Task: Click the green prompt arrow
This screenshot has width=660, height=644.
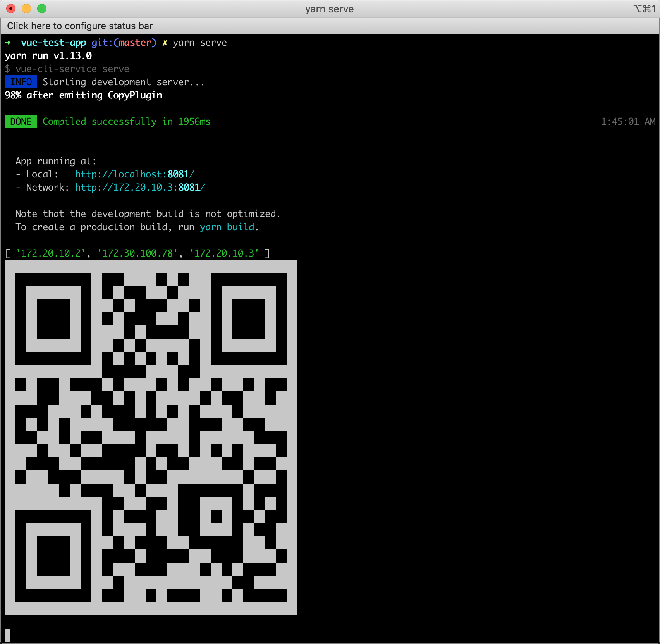Action: tap(8, 43)
